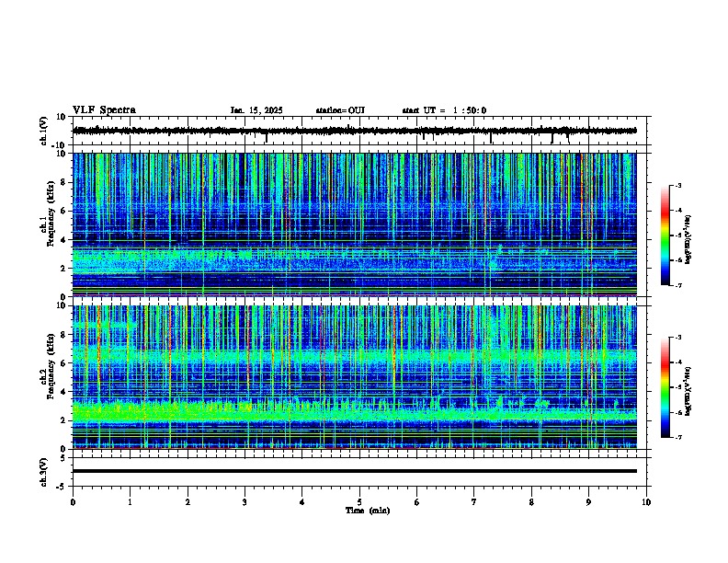Screen dimensions: 728x563
Task: Click time axis tick label "9"
Action: 588,502
